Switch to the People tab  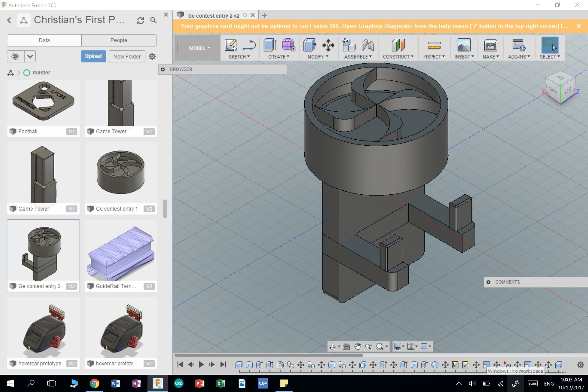click(x=119, y=40)
